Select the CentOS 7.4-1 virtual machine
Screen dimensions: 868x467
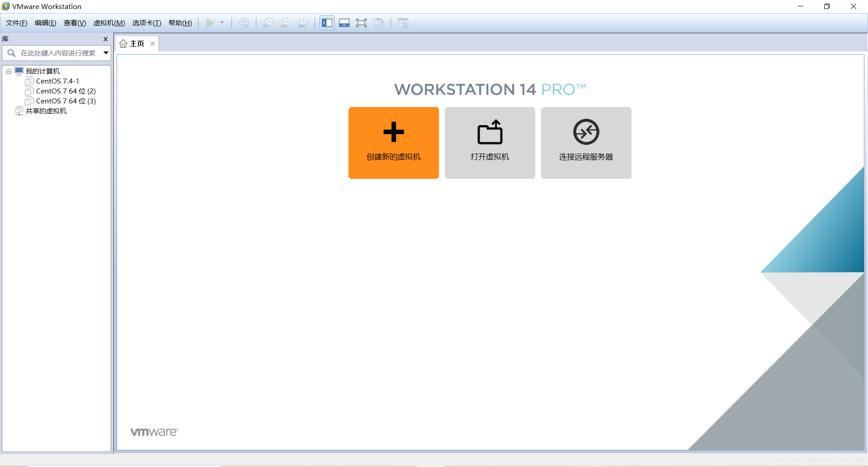pyautogui.click(x=57, y=81)
